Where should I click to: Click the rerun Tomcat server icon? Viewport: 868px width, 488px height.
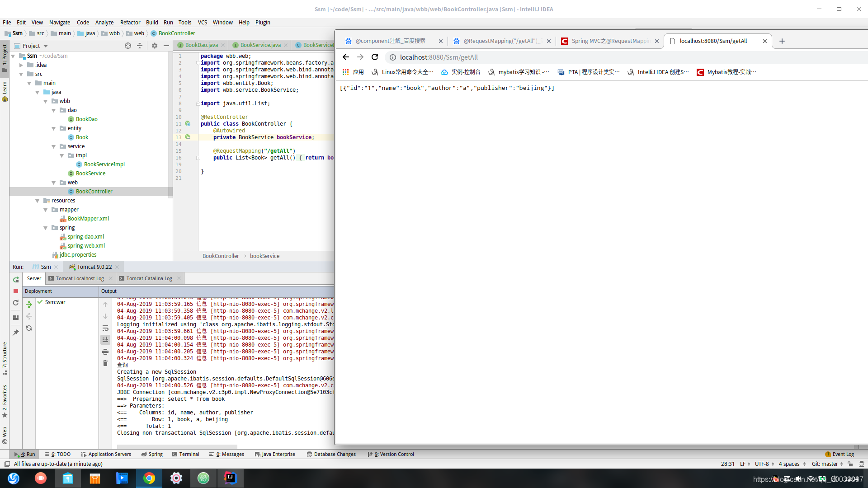[16, 280]
